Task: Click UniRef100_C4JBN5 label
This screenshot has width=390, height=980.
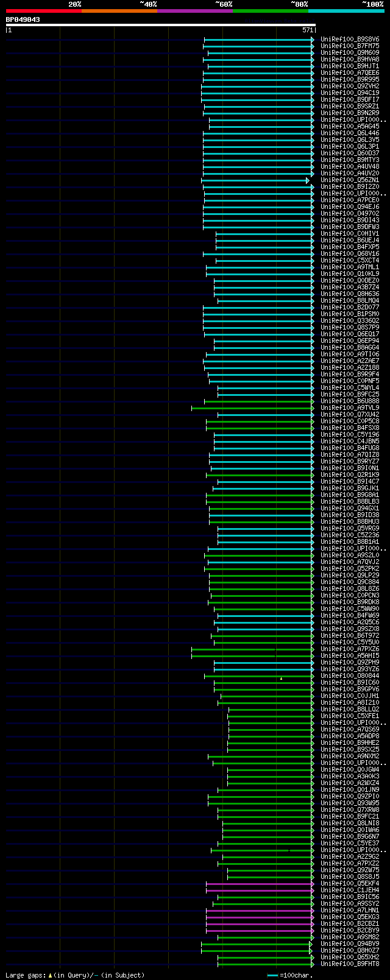Action: pos(350,441)
